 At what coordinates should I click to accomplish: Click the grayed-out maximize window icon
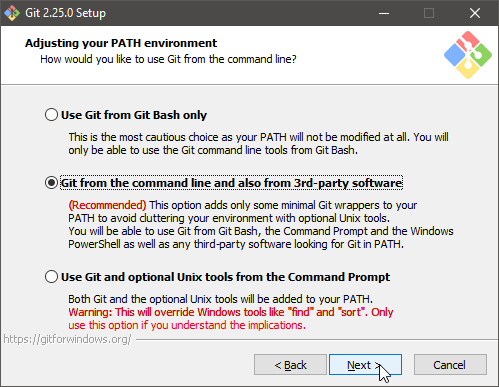[429, 13]
